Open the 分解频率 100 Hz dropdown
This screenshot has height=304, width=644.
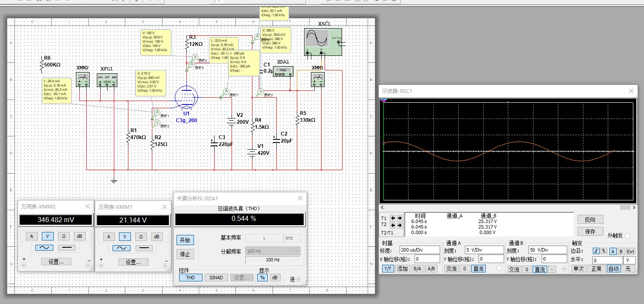(273, 251)
